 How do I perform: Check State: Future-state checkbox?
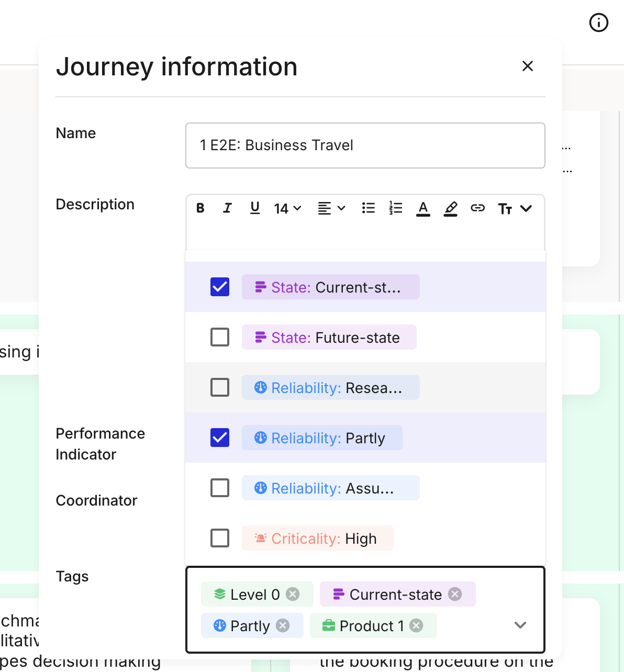[220, 337]
